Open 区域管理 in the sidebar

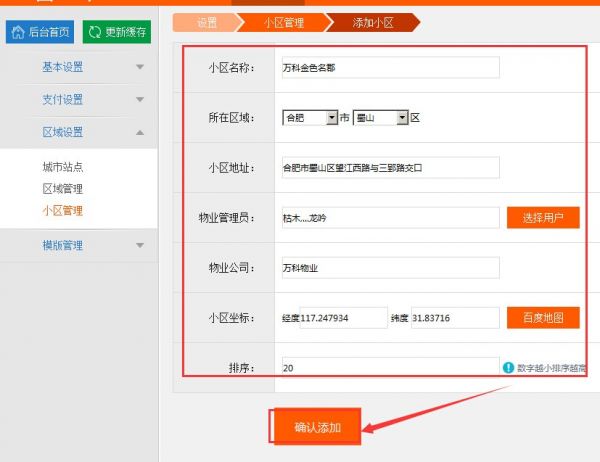pos(62,189)
